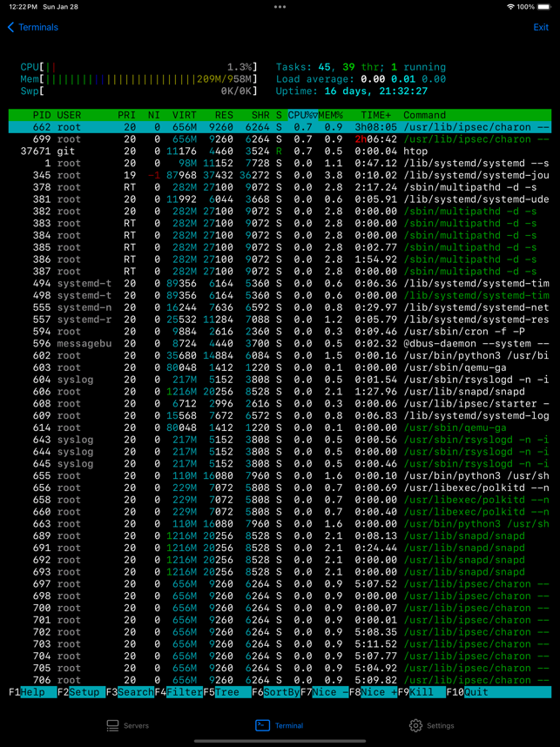Select PID 655 python3 row
Image resolution: width=560 pixels, height=747 pixels.
(x=280, y=475)
